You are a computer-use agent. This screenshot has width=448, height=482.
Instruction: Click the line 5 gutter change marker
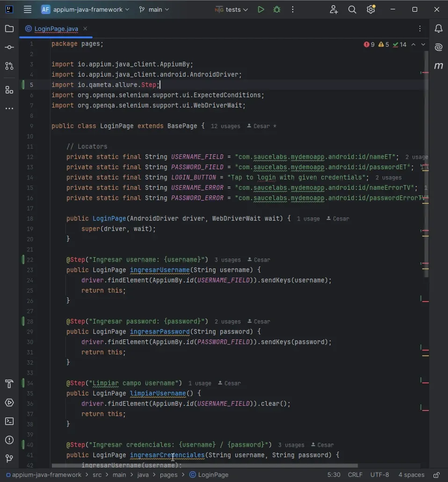tap(23, 85)
